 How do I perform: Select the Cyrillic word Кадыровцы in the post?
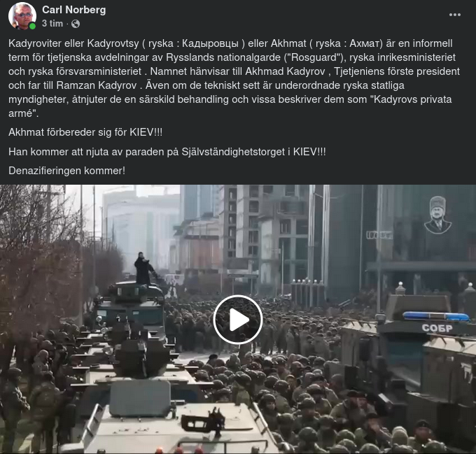pos(211,43)
